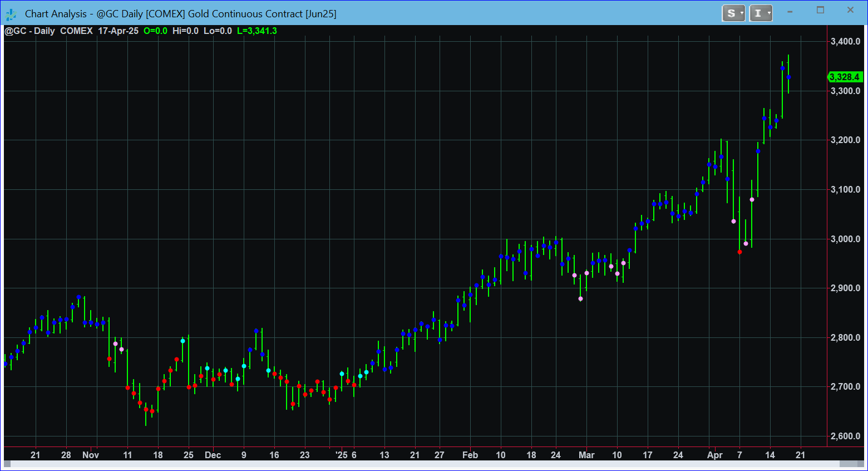Click the 'Dec' label on time axis

[x=213, y=455]
